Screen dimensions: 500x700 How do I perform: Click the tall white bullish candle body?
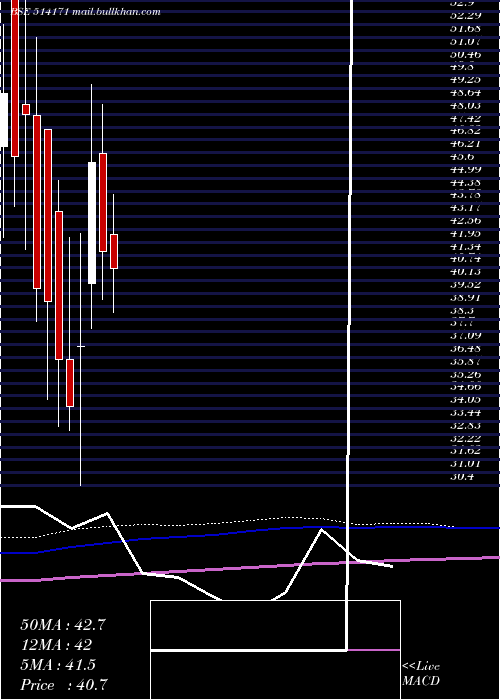pyautogui.click(x=92, y=223)
